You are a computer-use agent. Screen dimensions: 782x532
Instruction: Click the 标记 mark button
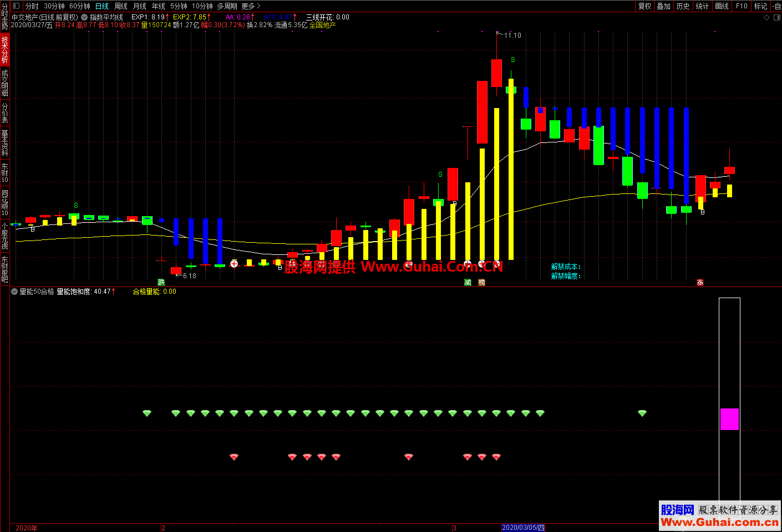pos(760,6)
